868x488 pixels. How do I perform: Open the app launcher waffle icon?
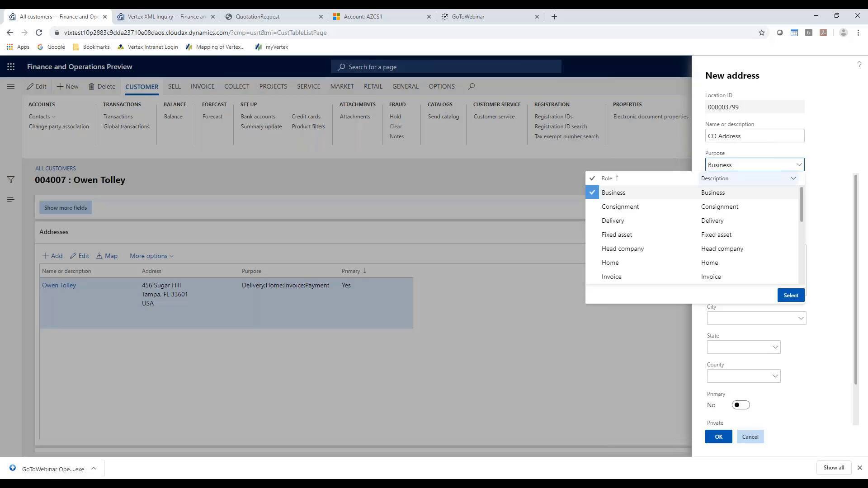11,66
